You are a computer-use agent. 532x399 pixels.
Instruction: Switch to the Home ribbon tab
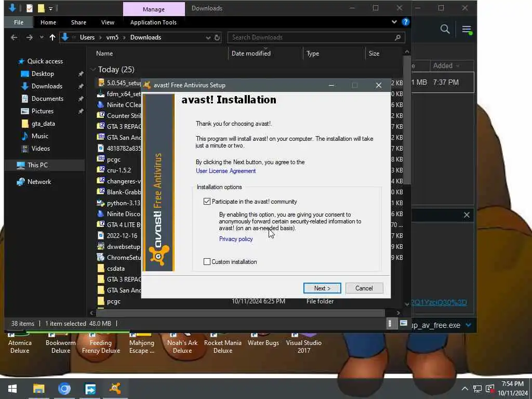[48, 22]
